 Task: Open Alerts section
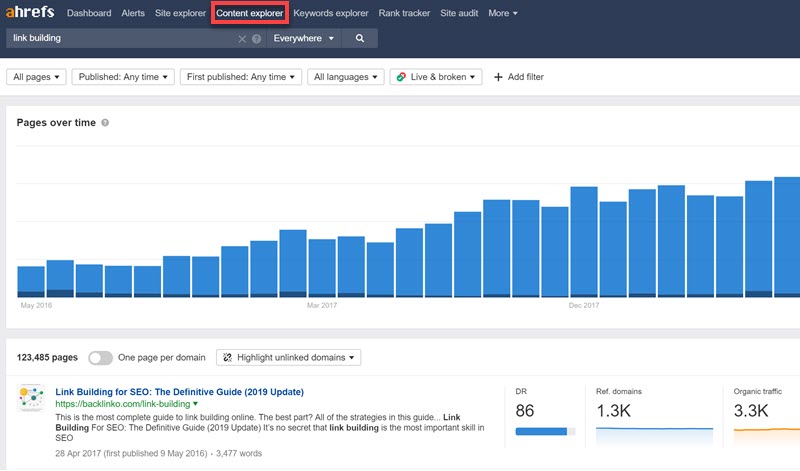[x=133, y=13]
